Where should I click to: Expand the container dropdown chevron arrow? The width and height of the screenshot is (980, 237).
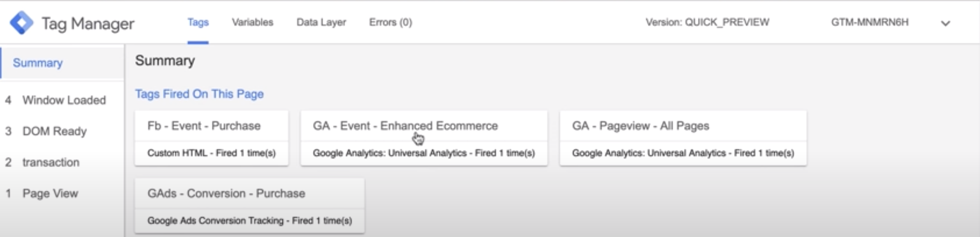pyautogui.click(x=945, y=23)
